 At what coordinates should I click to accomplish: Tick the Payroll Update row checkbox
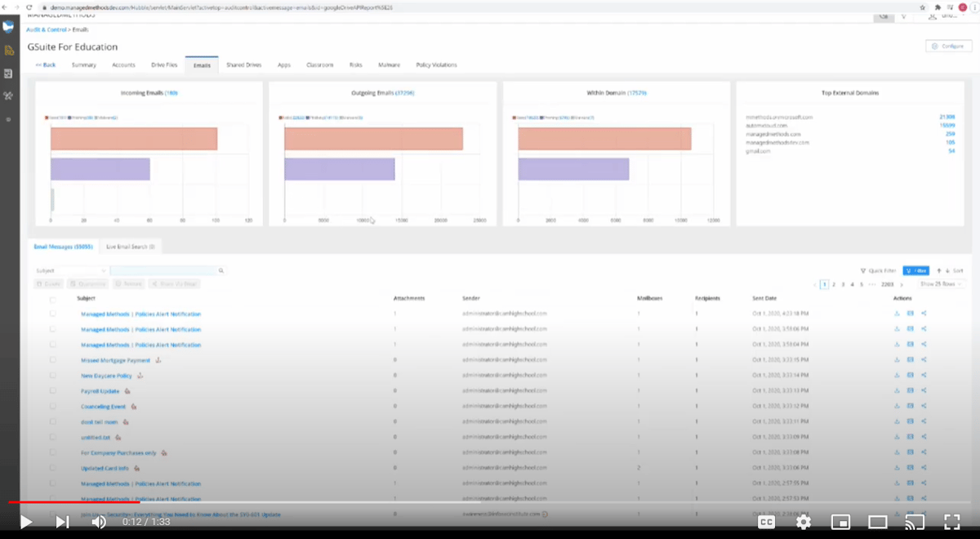pos(53,391)
